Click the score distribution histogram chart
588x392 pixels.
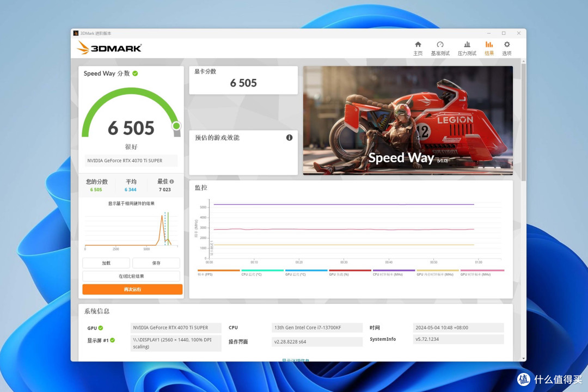(x=131, y=230)
